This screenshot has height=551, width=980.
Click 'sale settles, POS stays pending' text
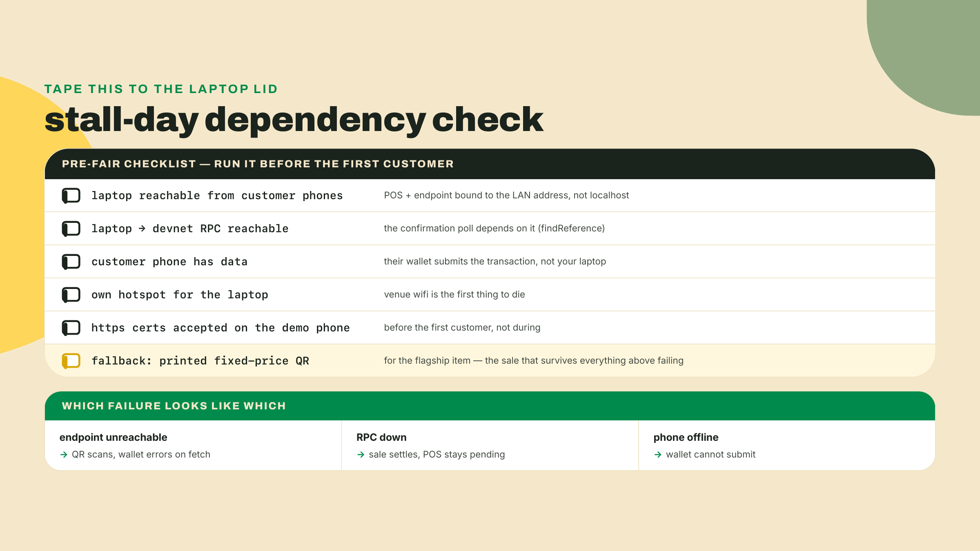(x=437, y=455)
